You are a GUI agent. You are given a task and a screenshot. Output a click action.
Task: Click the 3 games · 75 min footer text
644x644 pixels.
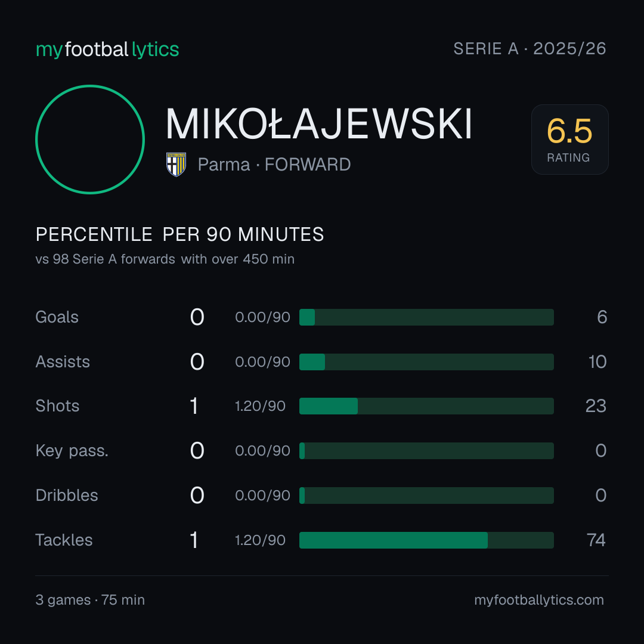90,600
